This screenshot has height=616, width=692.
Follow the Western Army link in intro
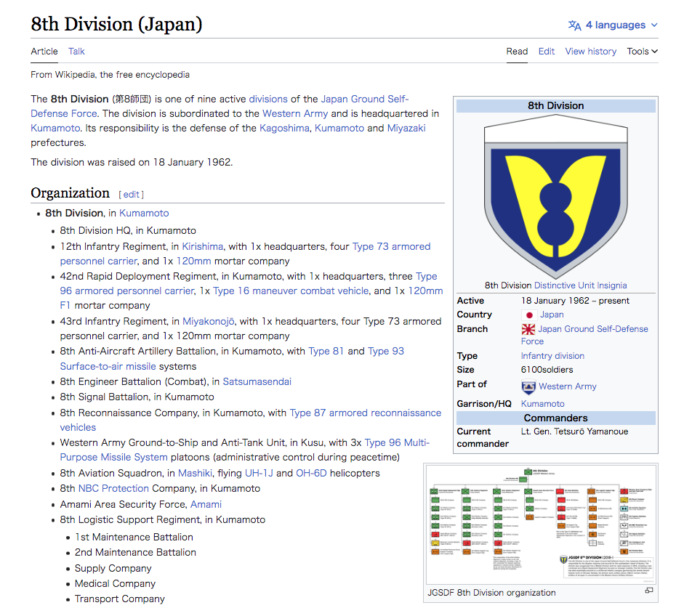point(295,114)
